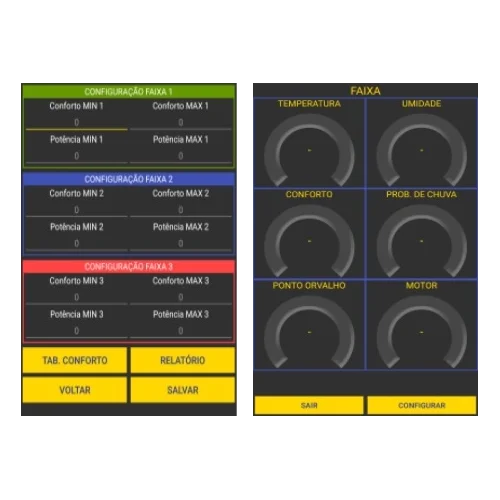This screenshot has height=500, width=500.
Task: Select the Potência MAX 2 input field
Action: point(181,244)
